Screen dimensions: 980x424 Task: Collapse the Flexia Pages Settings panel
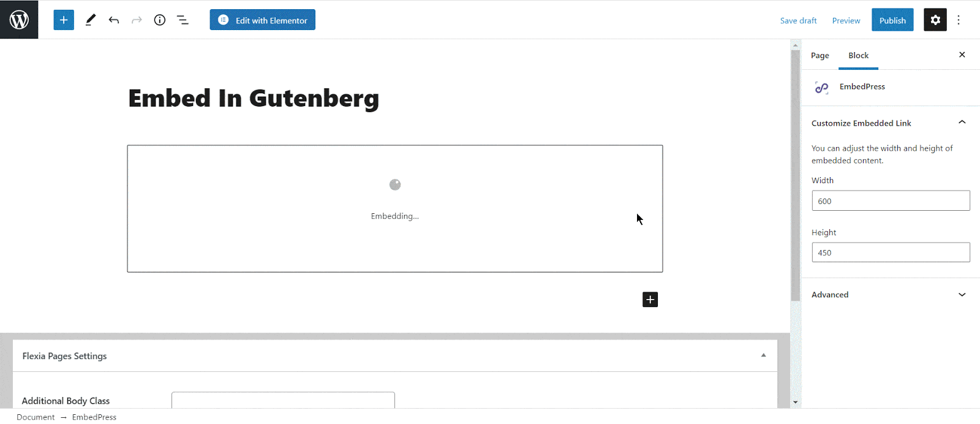pos(763,355)
